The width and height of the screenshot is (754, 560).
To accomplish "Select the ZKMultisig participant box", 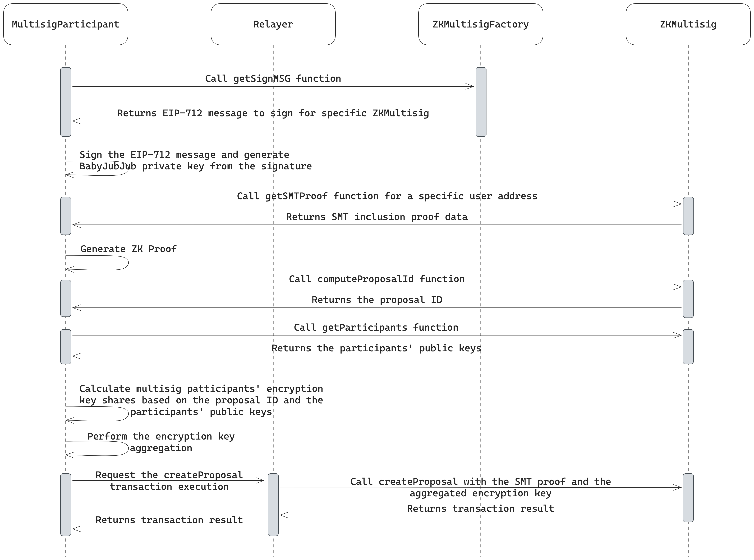I will pos(688,24).
